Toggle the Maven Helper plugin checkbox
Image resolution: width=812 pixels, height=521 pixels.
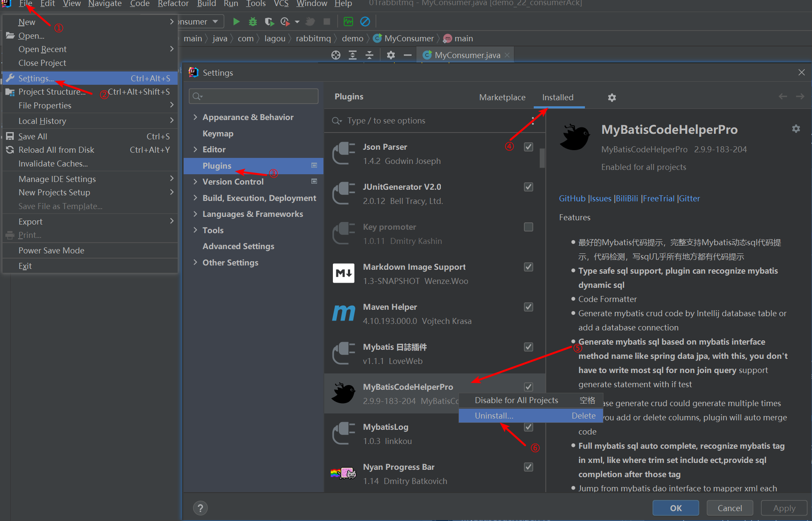tap(529, 307)
